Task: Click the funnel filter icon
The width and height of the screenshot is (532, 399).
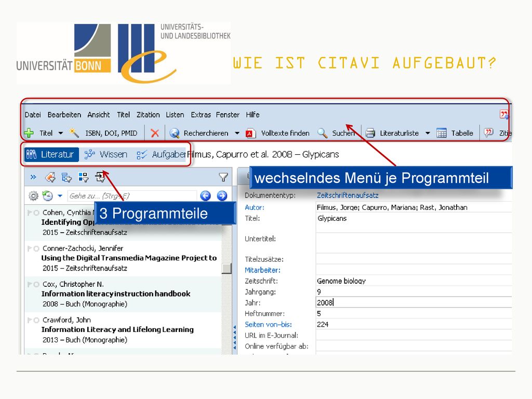Action: tap(223, 177)
